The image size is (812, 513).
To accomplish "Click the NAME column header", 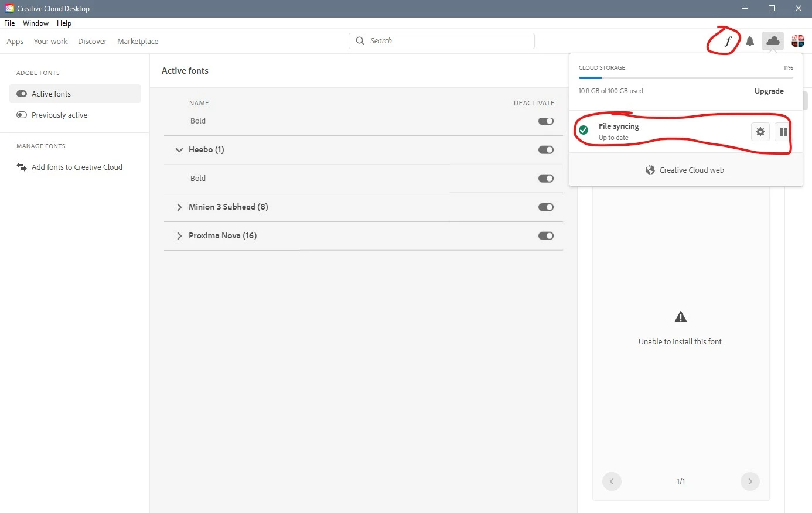I will pos(199,103).
